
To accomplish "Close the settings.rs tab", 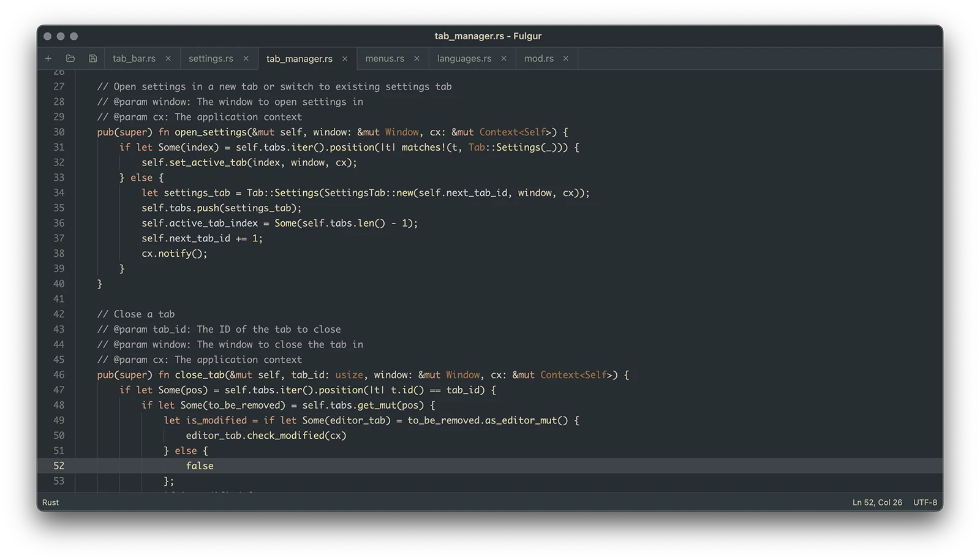I will click(246, 59).
